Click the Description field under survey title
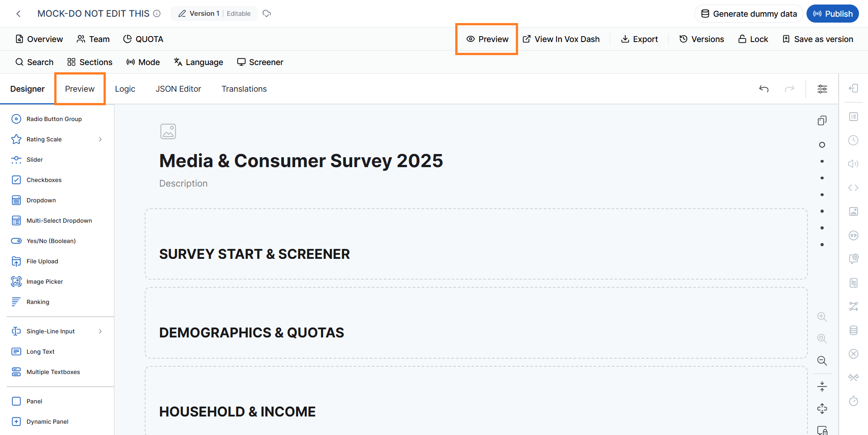 (x=183, y=183)
